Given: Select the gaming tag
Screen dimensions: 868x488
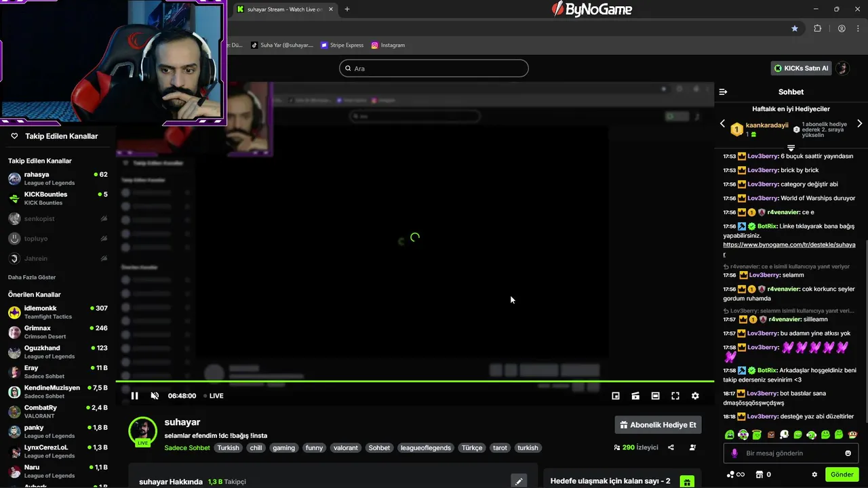Looking at the screenshot, I should pyautogui.click(x=283, y=448).
